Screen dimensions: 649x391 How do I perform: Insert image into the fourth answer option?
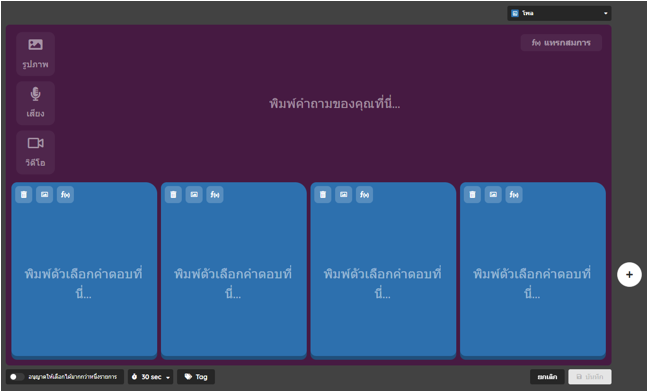click(x=493, y=194)
